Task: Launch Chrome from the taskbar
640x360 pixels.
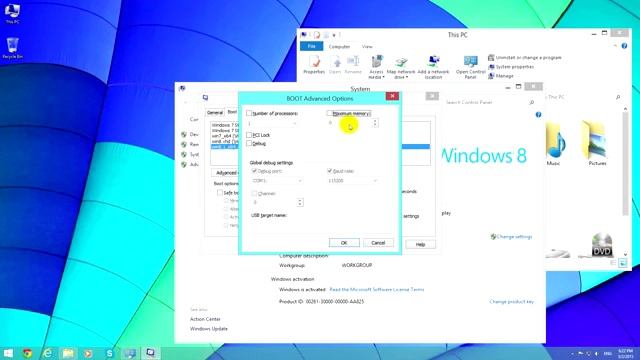Action: click(x=27, y=353)
